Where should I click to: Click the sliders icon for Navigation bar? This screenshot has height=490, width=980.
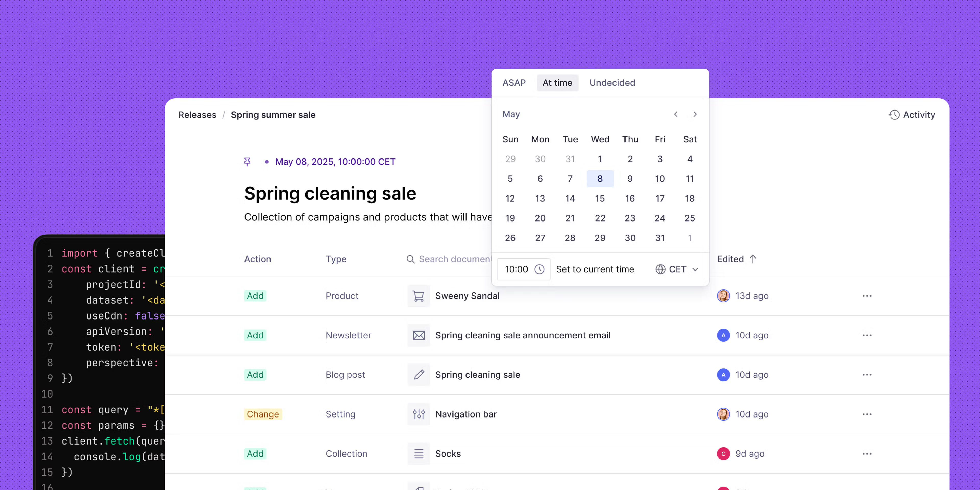click(419, 414)
